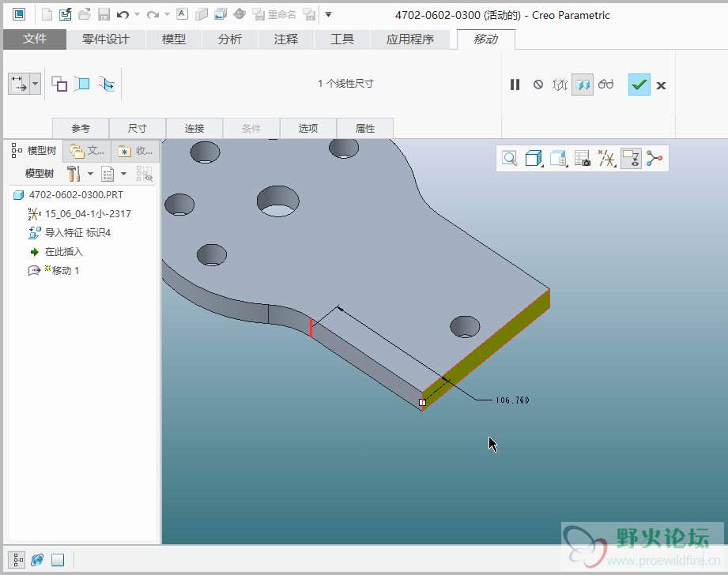Image resolution: width=728 pixels, height=575 pixels.
Task: Expand the move type dropdown arrow
Action: 36,84
